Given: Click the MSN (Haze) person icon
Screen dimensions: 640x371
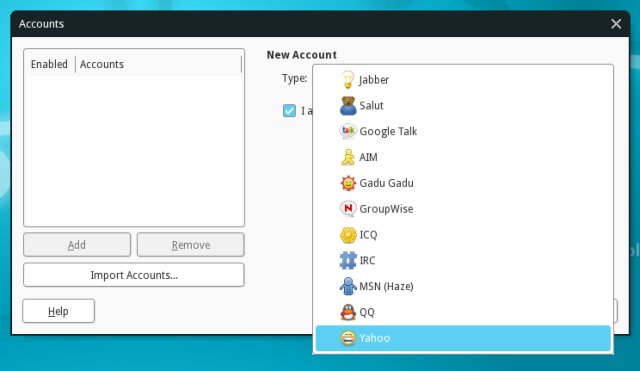Looking at the screenshot, I should click(348, 286).
